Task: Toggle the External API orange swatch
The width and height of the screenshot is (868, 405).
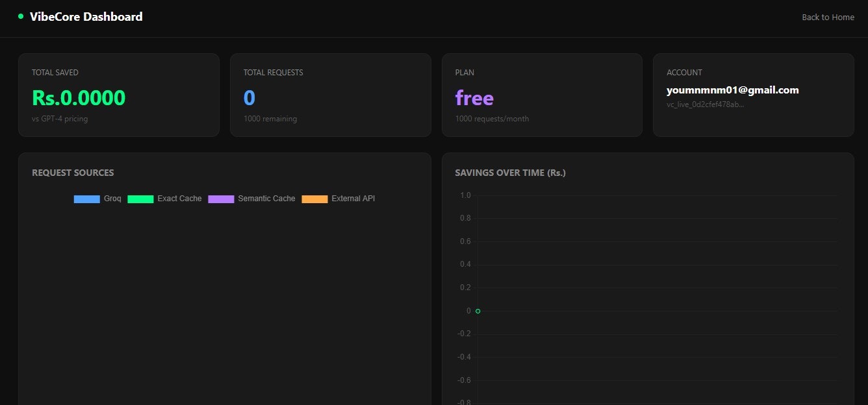Action: pos(314,199)
